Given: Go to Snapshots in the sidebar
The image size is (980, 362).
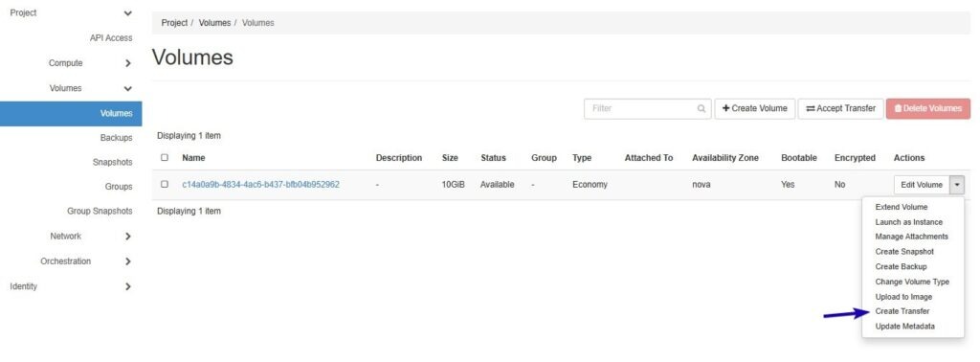Looking at the screenshot, I should click(113, 162).
